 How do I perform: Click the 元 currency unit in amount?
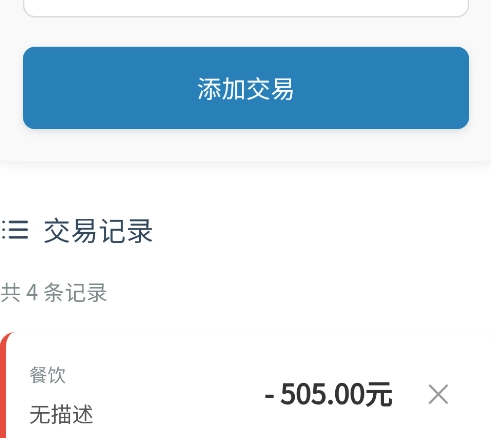tap(379, 395)
